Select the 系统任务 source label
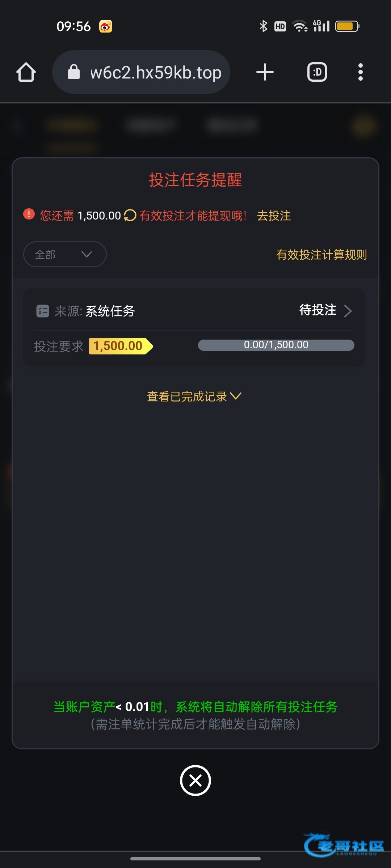The height and width of the screenshot is (868, 391). 110,311
